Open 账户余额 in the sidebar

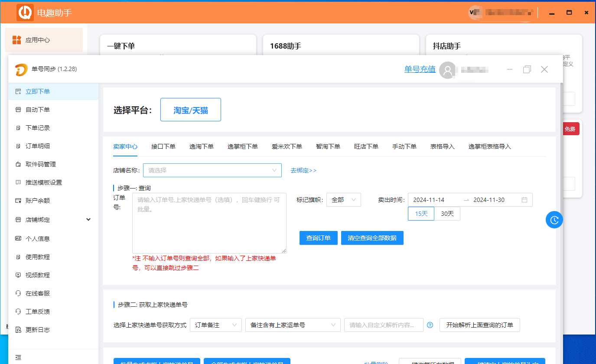[x=53, y=201]
